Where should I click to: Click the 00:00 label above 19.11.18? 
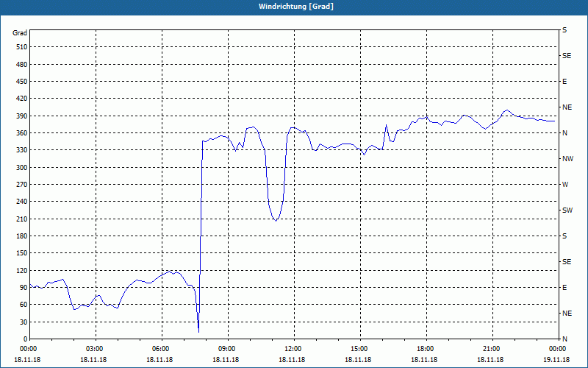[x=558, y=349]
